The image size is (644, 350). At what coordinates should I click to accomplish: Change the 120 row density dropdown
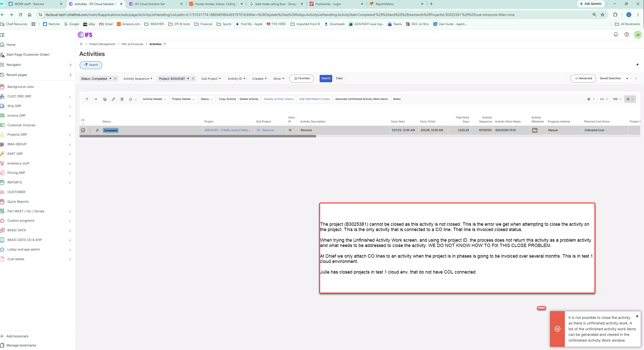[x=617, y=99]
